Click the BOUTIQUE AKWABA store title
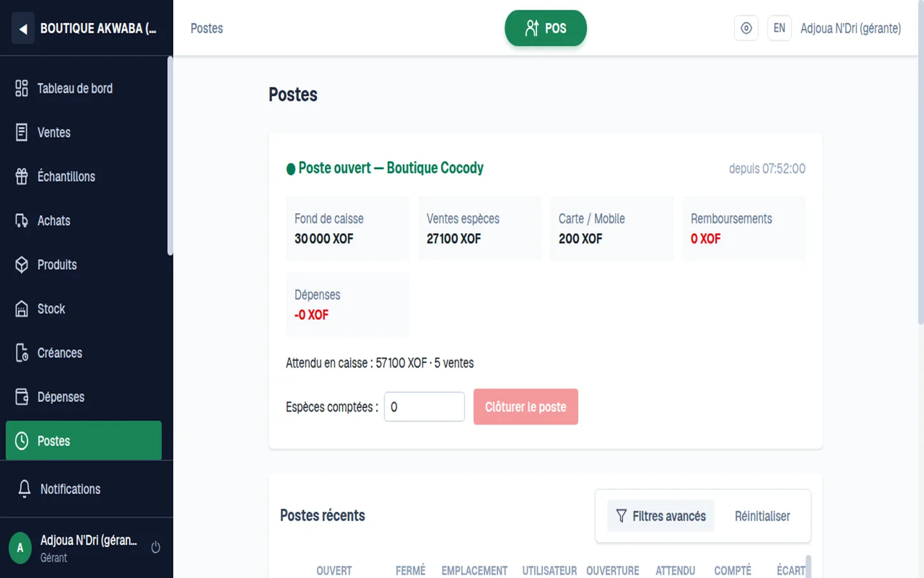The height and width of the screenshot is (578, 924). [98, 28]
